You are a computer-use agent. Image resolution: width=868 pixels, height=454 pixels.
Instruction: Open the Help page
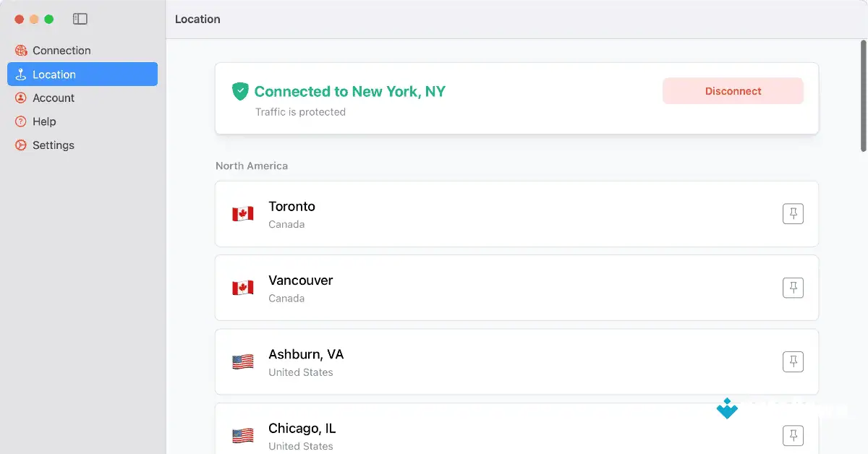tap(46, 121)
